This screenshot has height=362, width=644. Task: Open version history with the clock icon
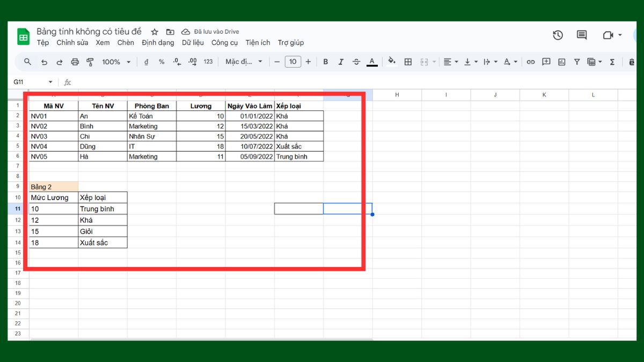coord(558,35)
